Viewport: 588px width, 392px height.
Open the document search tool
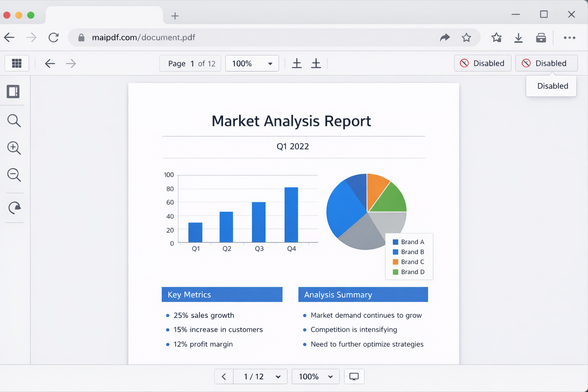14,121
